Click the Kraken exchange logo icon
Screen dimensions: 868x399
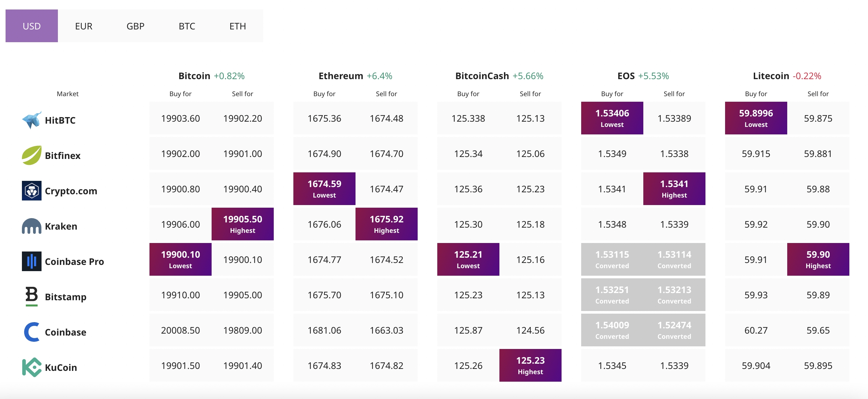[32, 226]
